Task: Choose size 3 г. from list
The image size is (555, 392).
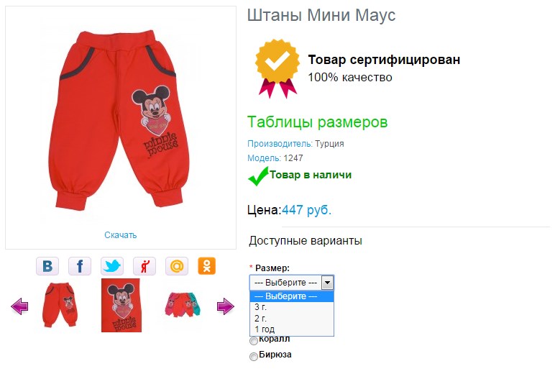Action: pos(292,307)
